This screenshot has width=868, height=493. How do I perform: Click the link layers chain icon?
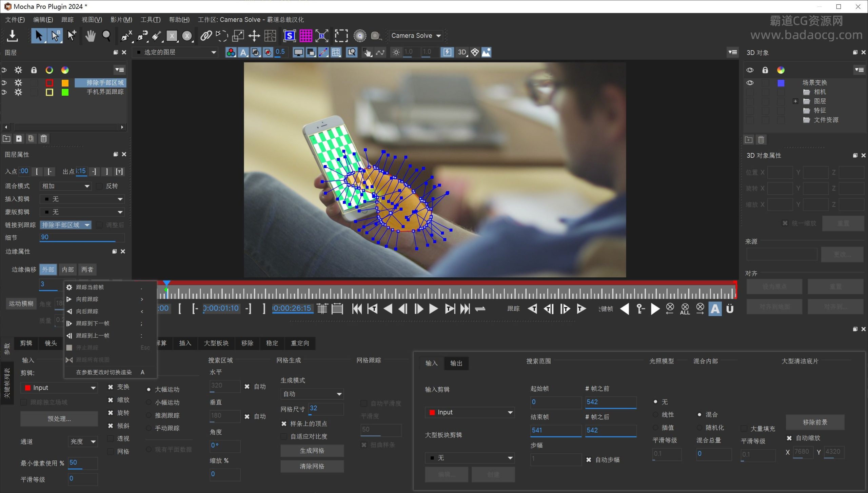coord(206,36)
